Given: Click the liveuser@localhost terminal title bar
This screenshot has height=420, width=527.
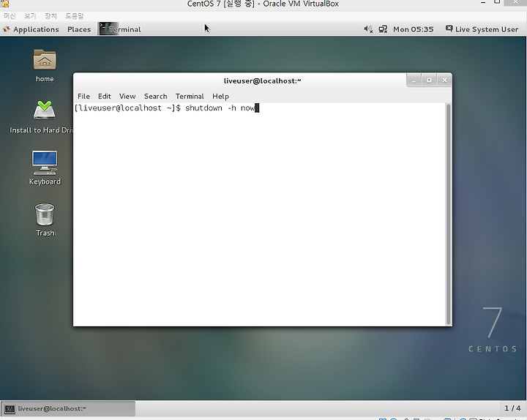Looking at the screenshot, I should (263, 80).
